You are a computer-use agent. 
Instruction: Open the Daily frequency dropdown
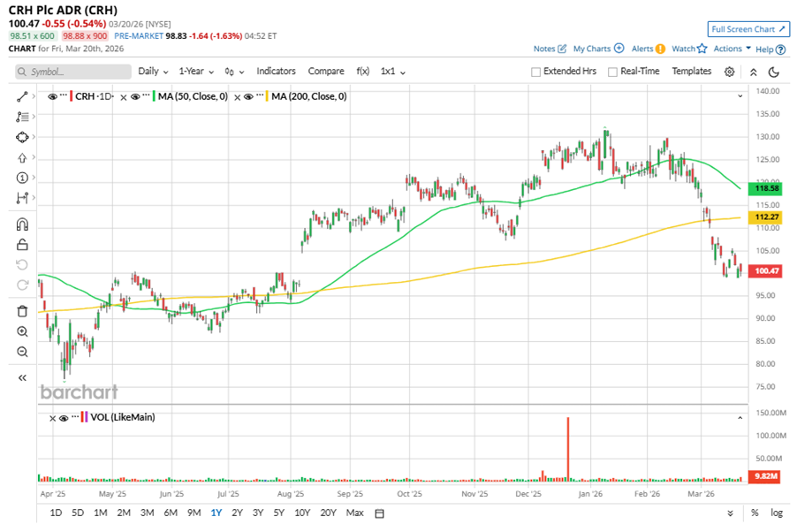(x=153, y=72)
